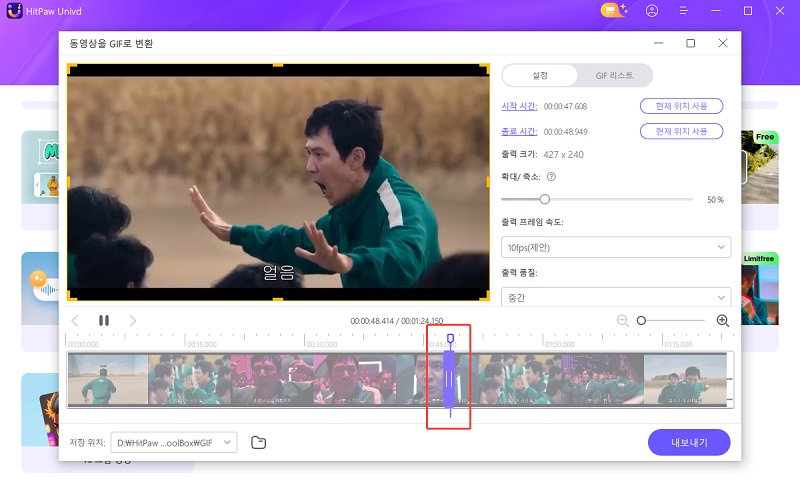Zoom in the timeline with the plus magnifier

point(722,320)
